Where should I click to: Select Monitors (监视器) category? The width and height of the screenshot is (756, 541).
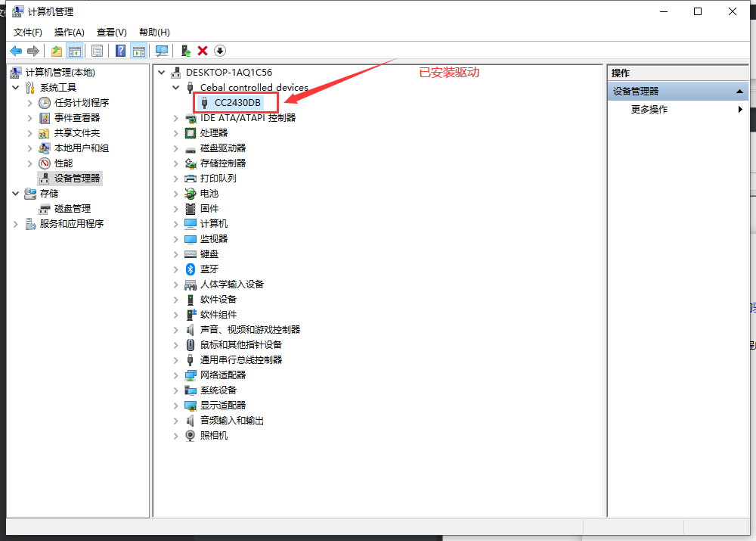(214, 239)
